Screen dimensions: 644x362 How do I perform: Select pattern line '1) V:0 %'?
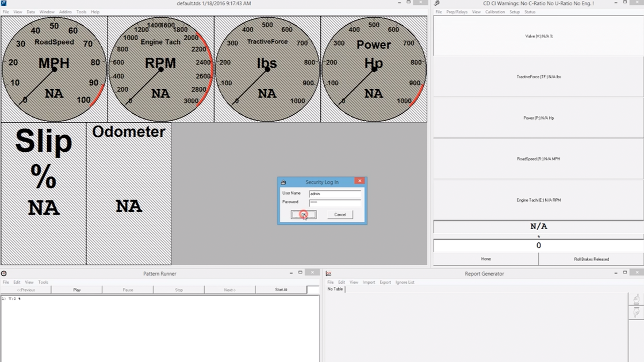(x=11, y=298)
